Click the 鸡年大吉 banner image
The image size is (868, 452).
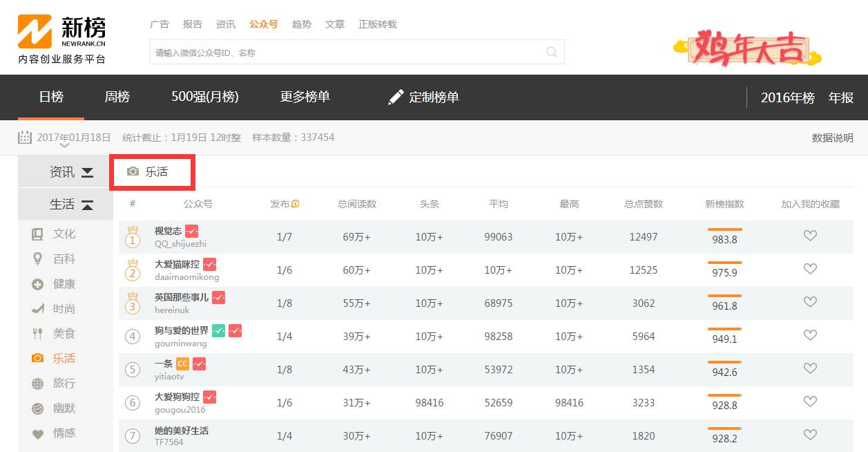click(747, 47)
